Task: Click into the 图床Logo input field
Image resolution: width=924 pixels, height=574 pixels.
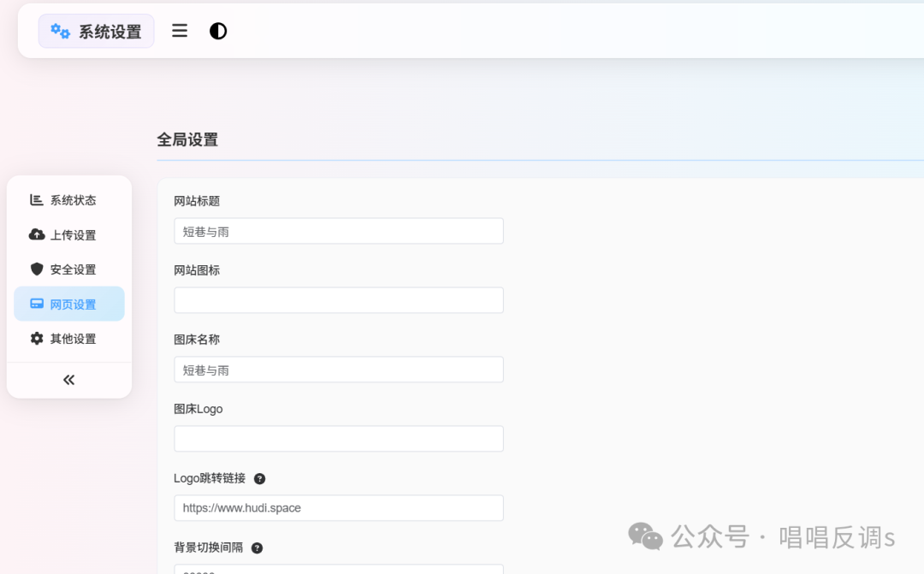Action: click(338, 439)
